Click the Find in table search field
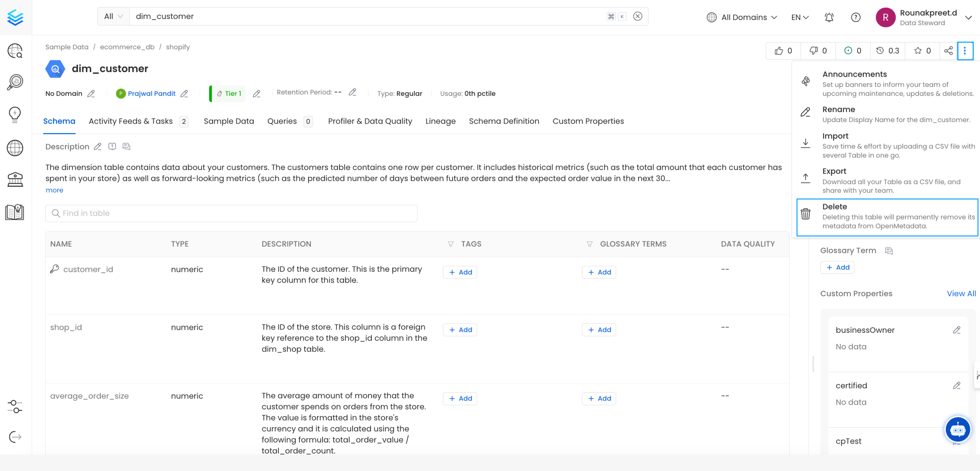The height and width of the screenshot is (471, 980). tap(231, 213)
